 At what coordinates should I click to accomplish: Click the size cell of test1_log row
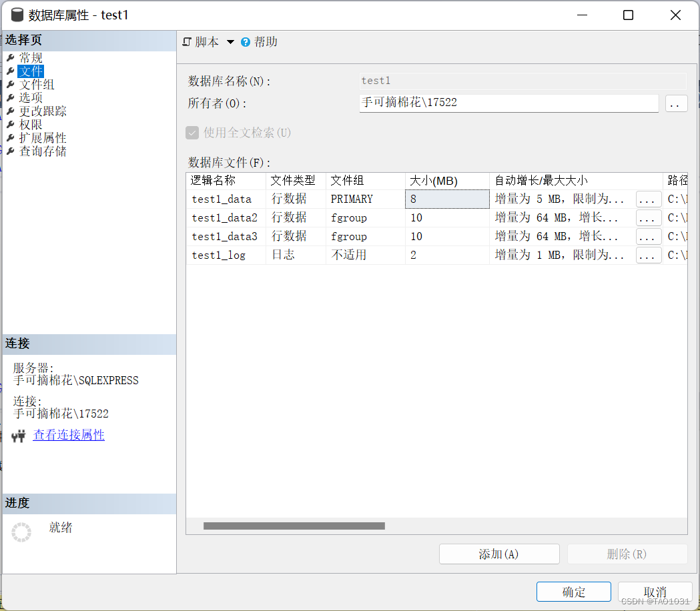click(447, 255)
